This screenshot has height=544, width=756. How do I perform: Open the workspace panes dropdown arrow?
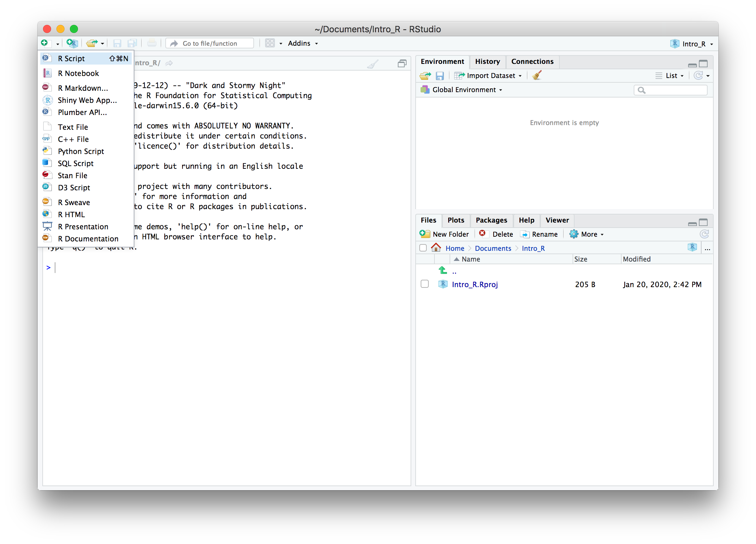(x=281, y=44)
